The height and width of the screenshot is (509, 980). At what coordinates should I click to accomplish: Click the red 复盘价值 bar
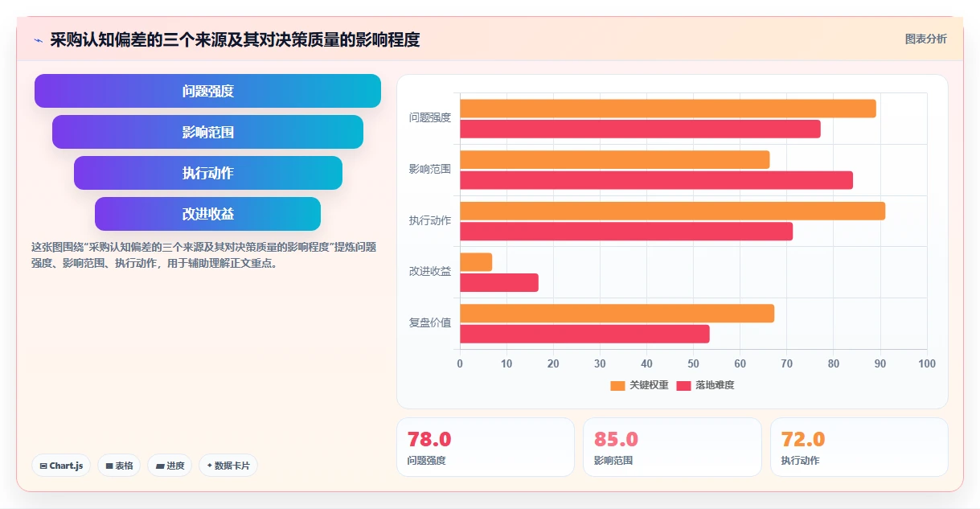584,334
